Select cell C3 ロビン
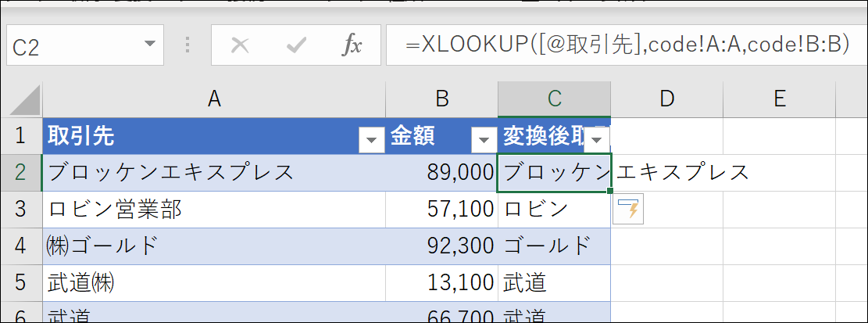868x323 pixels. (x=555, y=210)
